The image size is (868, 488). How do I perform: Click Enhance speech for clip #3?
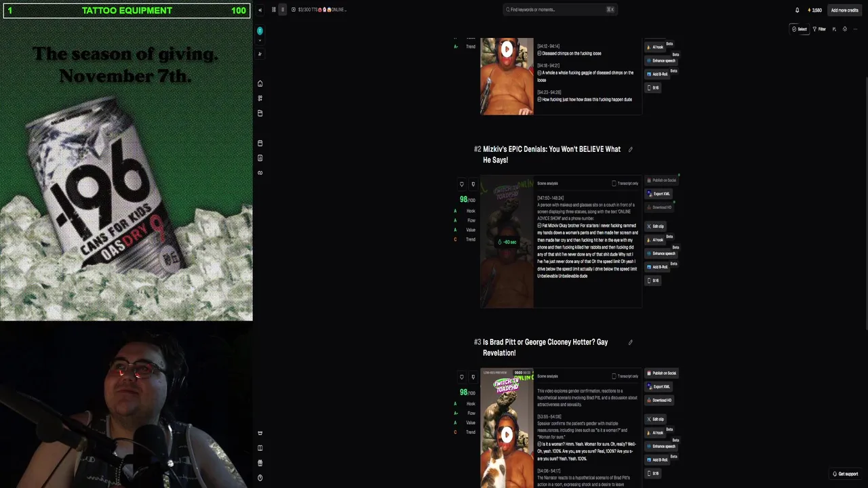coord(661,446)
